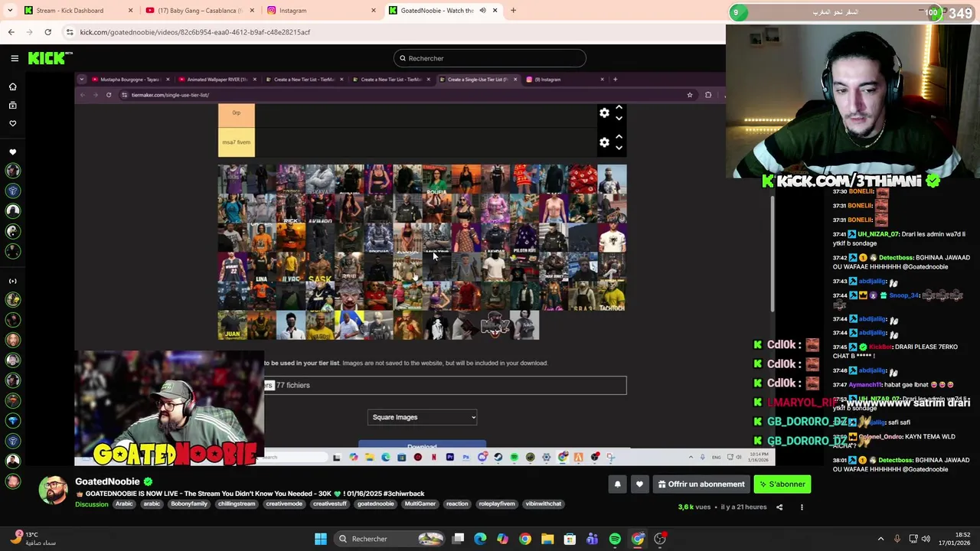The image size is (980, 551).
Task: Open Task View on the taskbar
Action: tap(458, 539)
